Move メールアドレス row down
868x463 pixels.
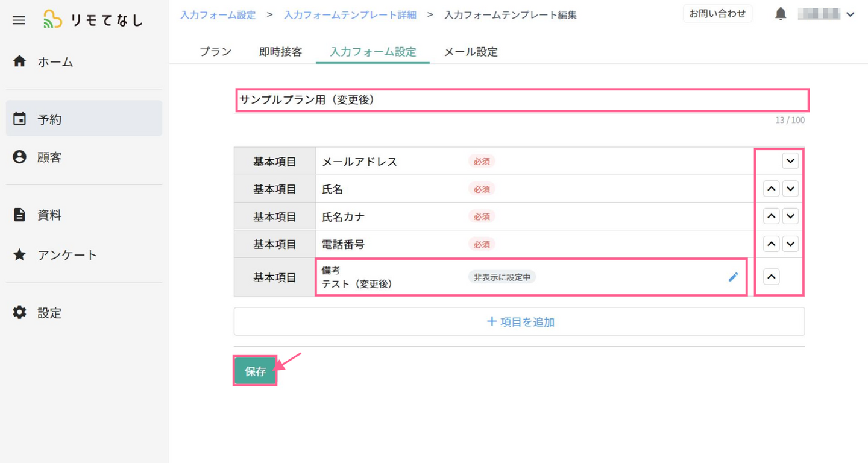(790, 161)
